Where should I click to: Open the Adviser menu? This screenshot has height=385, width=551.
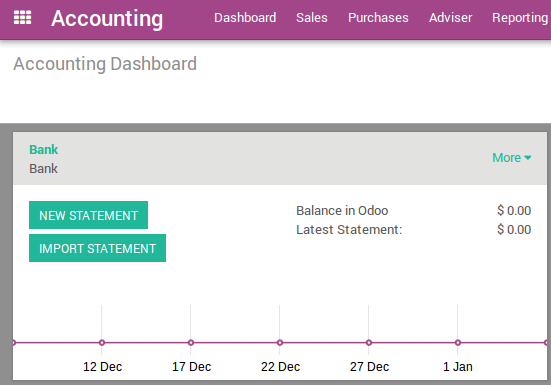click(450, 18)
